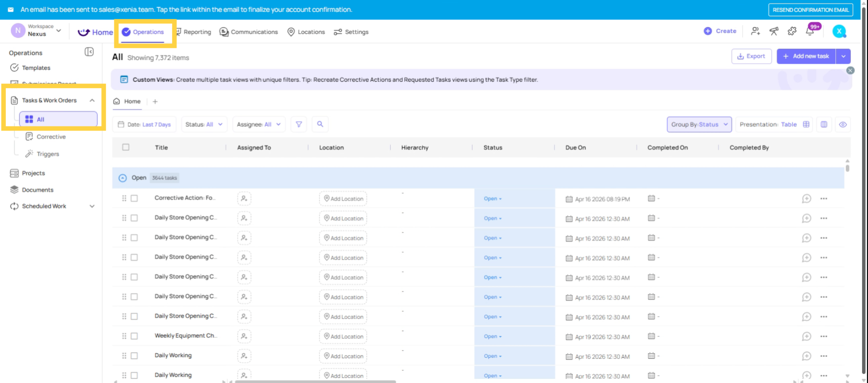Screen dimensions: 868x383
Task: Click the Title column header
Action: click(161, 148)
